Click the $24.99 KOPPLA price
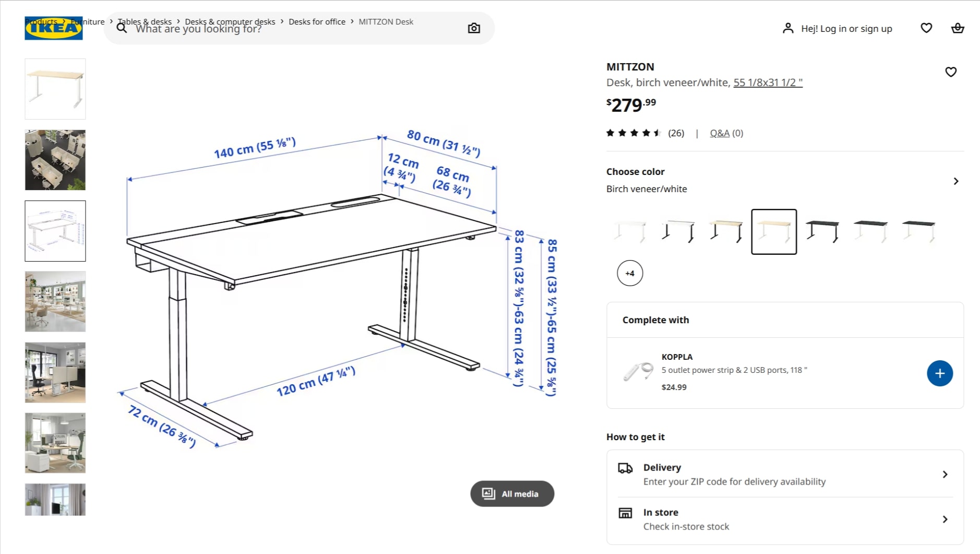Screen dimensions: 980x554 (674, 387)
